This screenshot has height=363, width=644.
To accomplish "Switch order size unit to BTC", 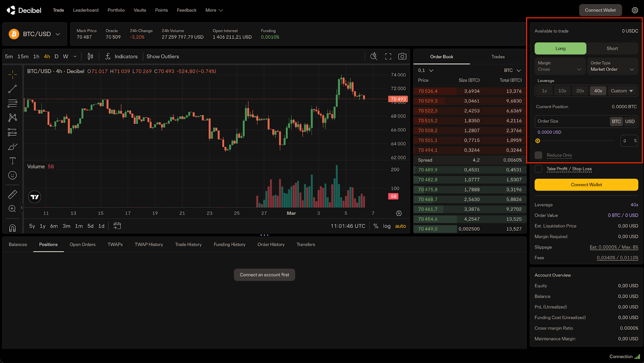I will [x=616, y=121].
